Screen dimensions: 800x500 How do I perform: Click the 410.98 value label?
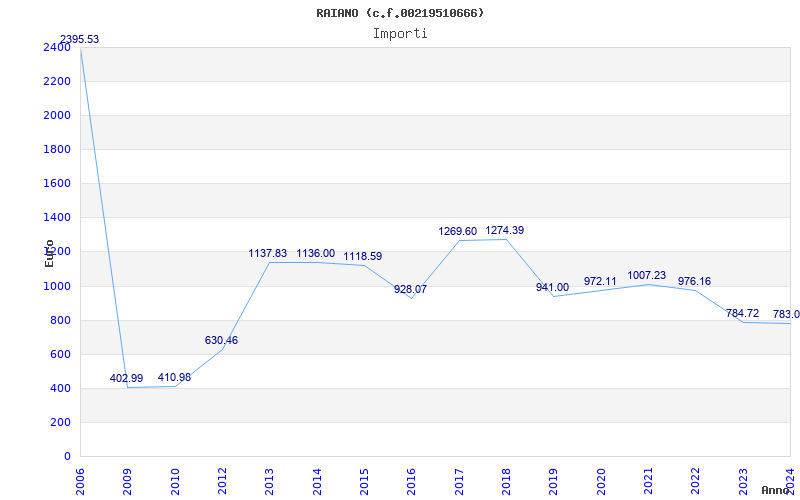(x=174, y=378)
